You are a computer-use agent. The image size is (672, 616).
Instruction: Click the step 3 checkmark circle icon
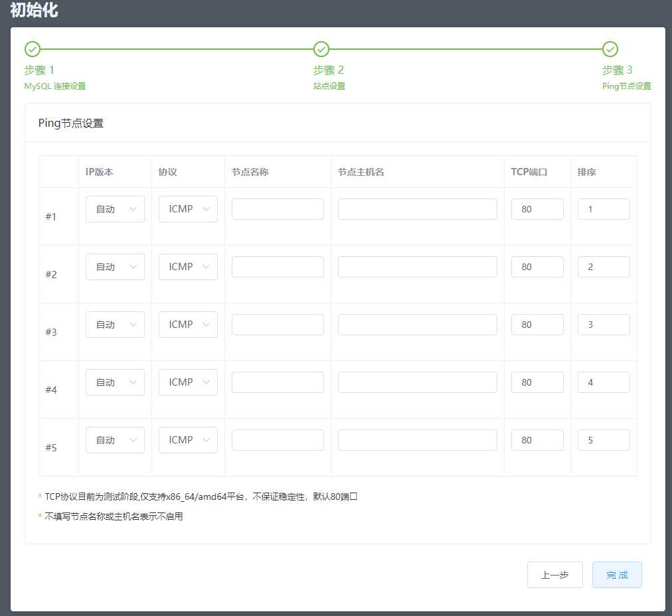(610, 49)
